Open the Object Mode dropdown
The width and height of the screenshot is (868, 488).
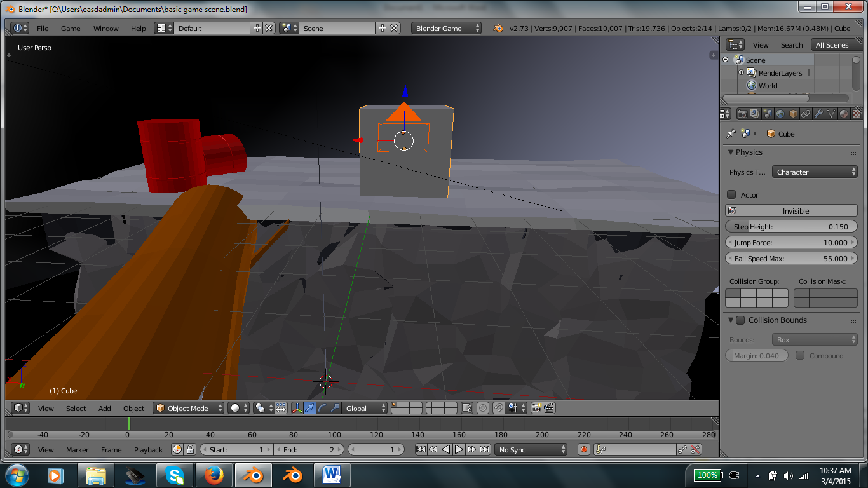[x=189, y=408]
